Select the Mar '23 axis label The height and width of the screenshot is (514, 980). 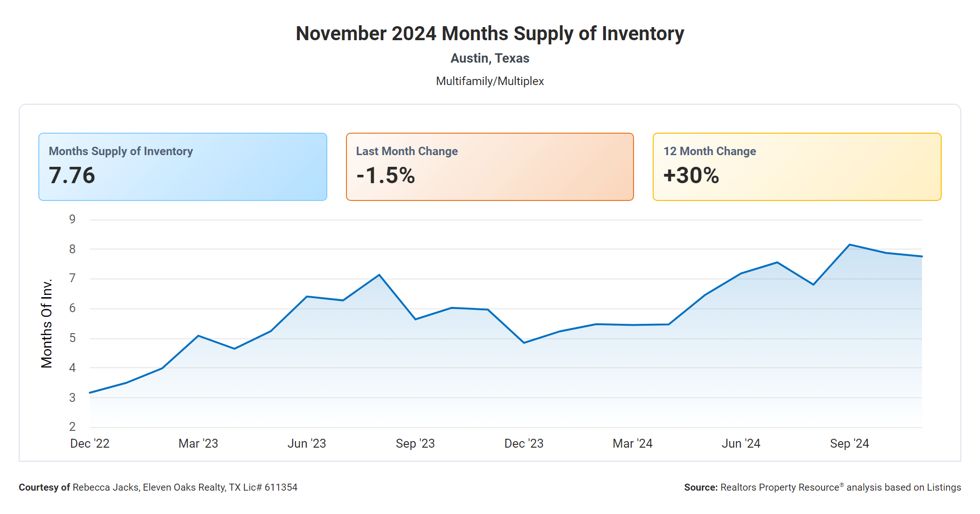tap(198, 443)
